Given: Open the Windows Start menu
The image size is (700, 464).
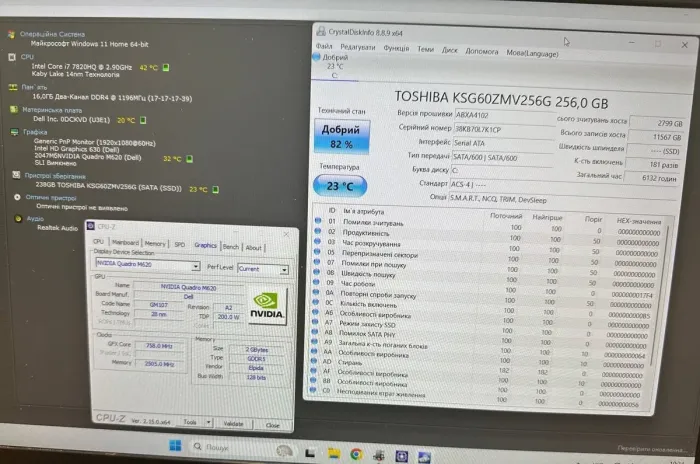Looking at the screenshot, I should point(175,445).
